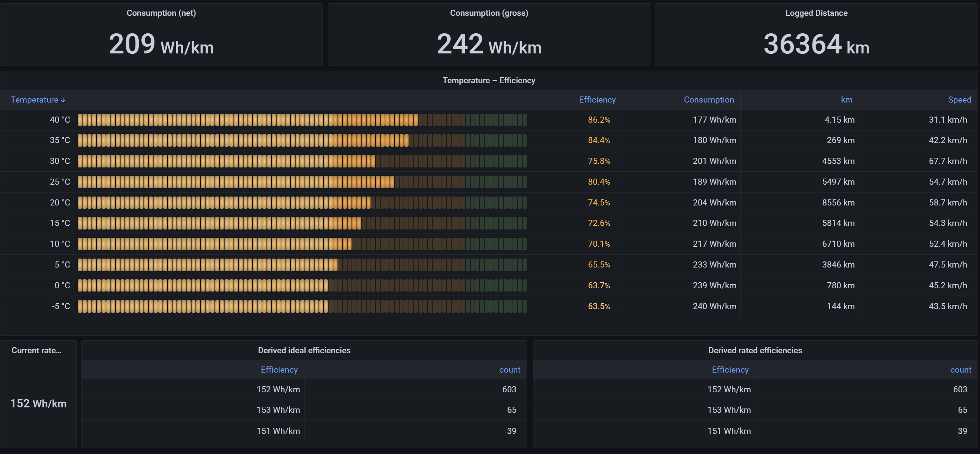The width and height of the screenshot is (980, 454).
Task: Sort table by Consumption column header
Action: coord(709,100)
